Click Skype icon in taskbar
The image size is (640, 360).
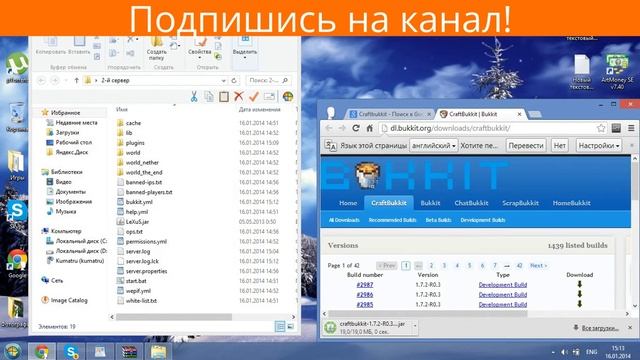click(71, 351)
